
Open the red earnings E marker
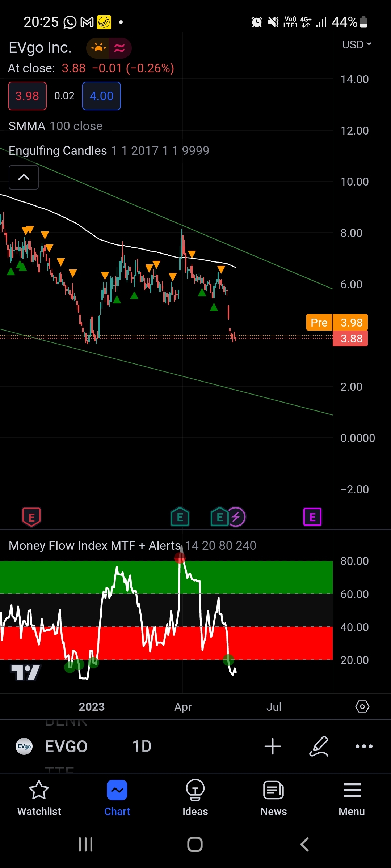(x=31, y=517)
